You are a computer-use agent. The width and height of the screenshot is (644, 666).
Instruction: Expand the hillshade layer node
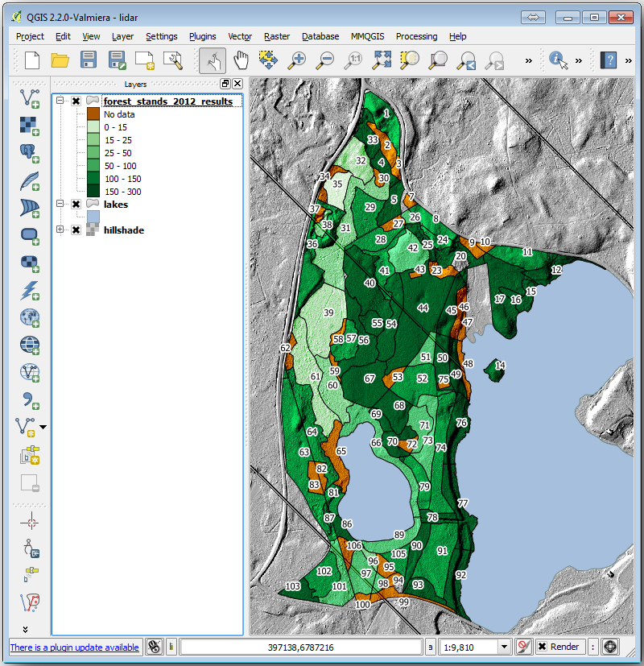(x=60, y=230)
